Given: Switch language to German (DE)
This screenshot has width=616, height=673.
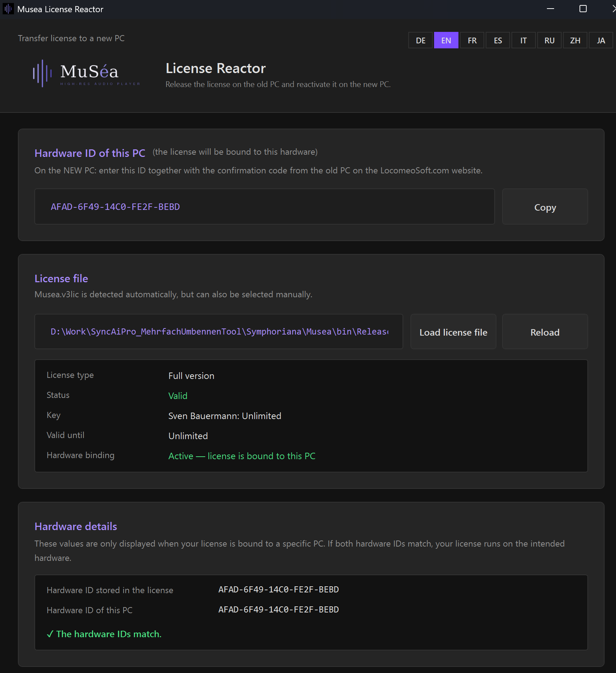Looking at the screenshot, I should [420, 40].
